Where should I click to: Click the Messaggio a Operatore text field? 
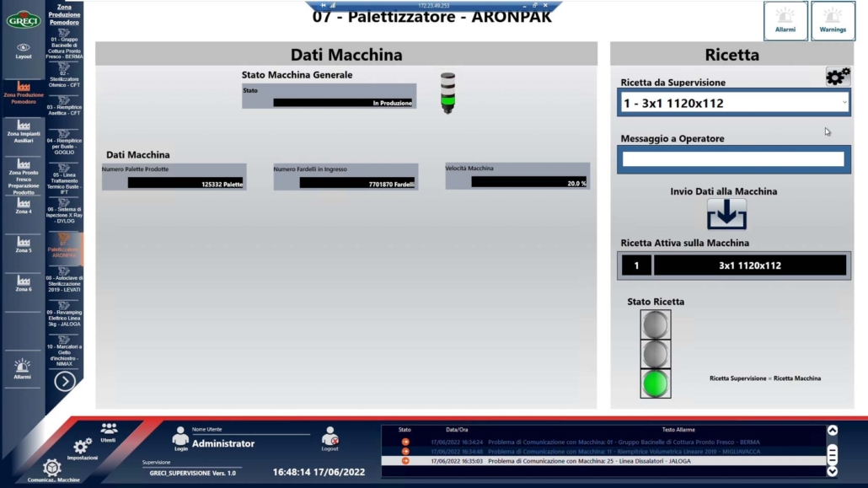pyautogui.click(x=733, y=158)
